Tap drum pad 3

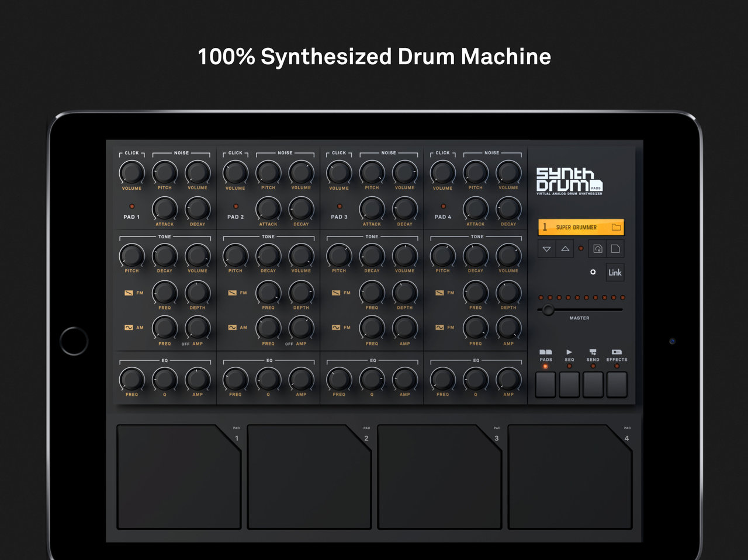click(x=439, y=476)
